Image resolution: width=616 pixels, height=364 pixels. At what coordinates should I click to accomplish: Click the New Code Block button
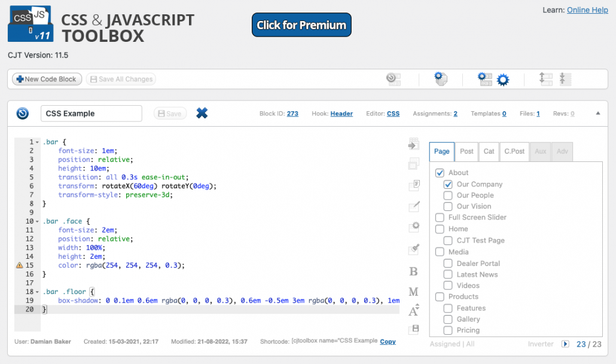coord(47,79)
